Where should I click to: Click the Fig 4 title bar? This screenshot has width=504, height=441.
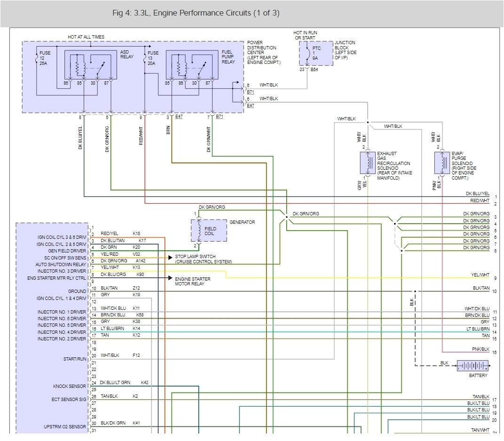pos(196,14)
